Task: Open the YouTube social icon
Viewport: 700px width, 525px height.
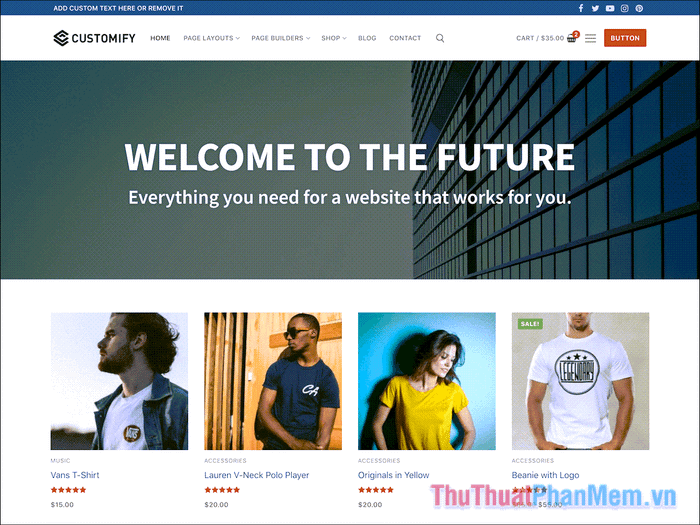Action: [610, 8]
